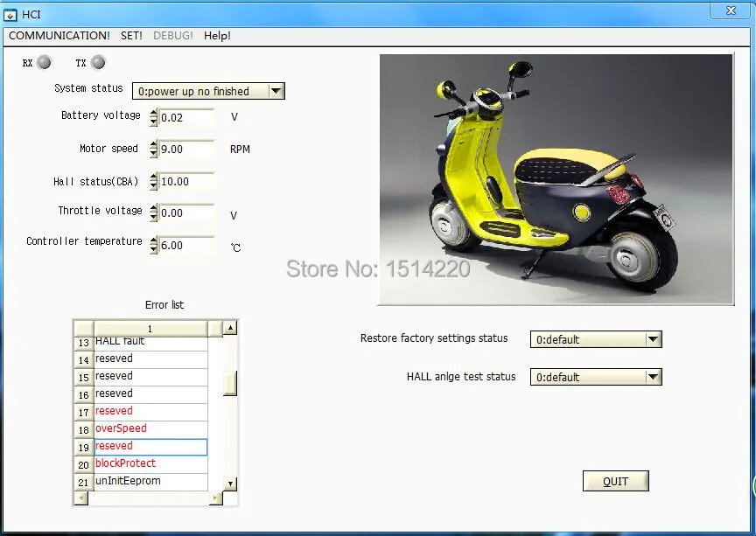This screenshot has height=536, width=756.
Task: Click the Motor speed value field
Action: (x=186, y=149)
